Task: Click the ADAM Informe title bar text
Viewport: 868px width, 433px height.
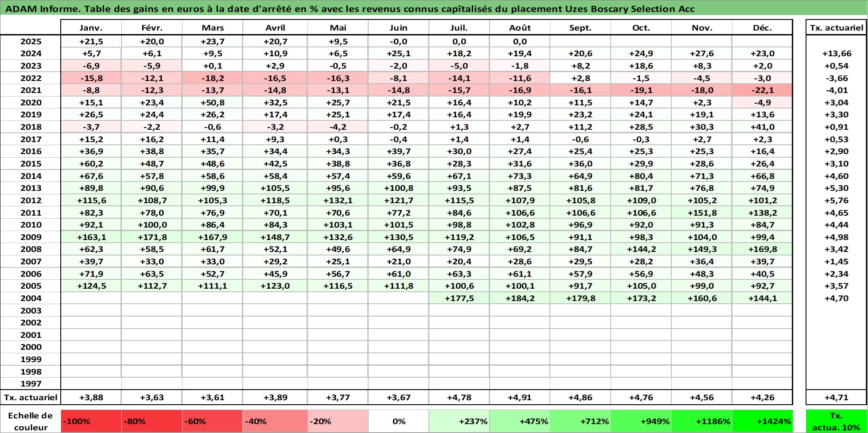Action: click(350, 9)
